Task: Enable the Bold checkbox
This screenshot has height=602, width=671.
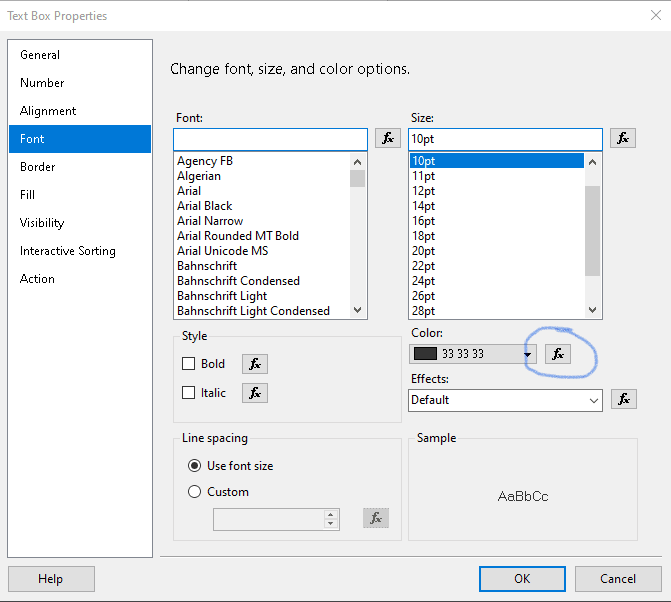Action: tap(188, 364)
